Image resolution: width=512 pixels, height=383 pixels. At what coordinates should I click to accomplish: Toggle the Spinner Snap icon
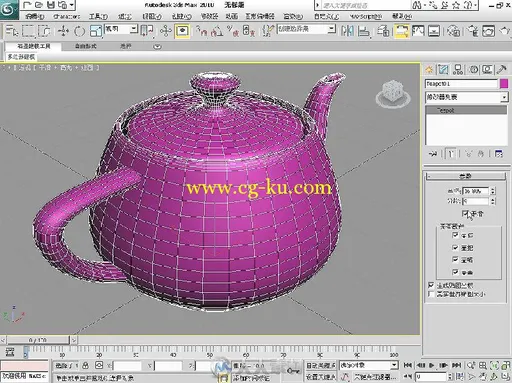coord(249,31)
